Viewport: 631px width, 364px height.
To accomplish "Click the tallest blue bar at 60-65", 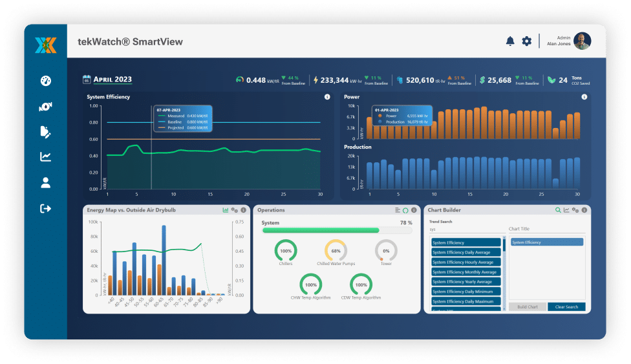I will click(164, 260).
